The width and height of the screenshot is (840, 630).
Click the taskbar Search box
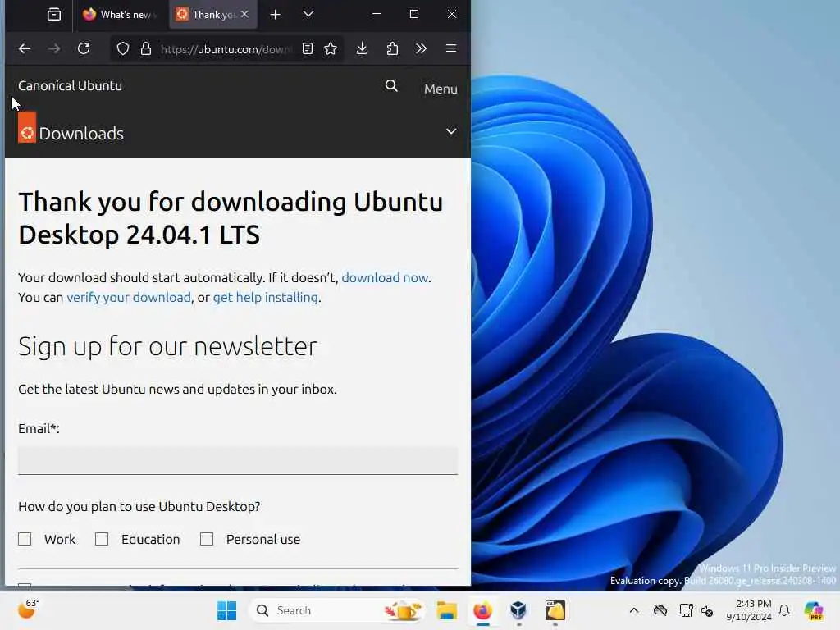coord(336,610)
